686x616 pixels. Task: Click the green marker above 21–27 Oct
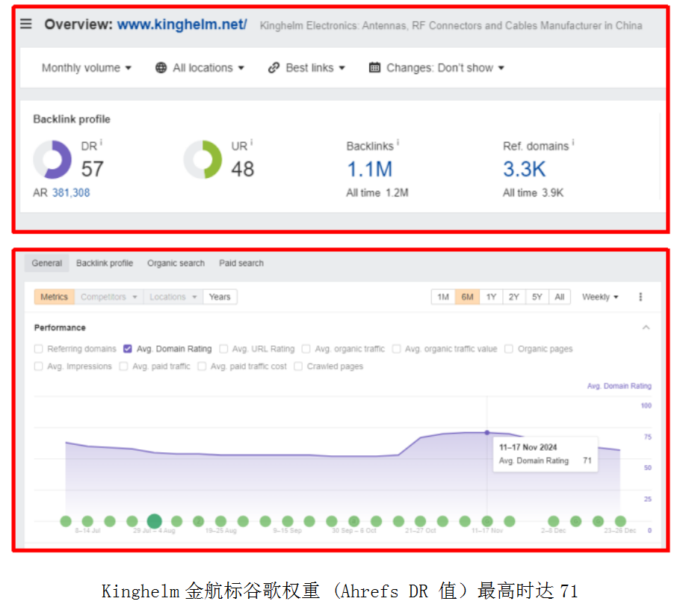tap(421, 521)
